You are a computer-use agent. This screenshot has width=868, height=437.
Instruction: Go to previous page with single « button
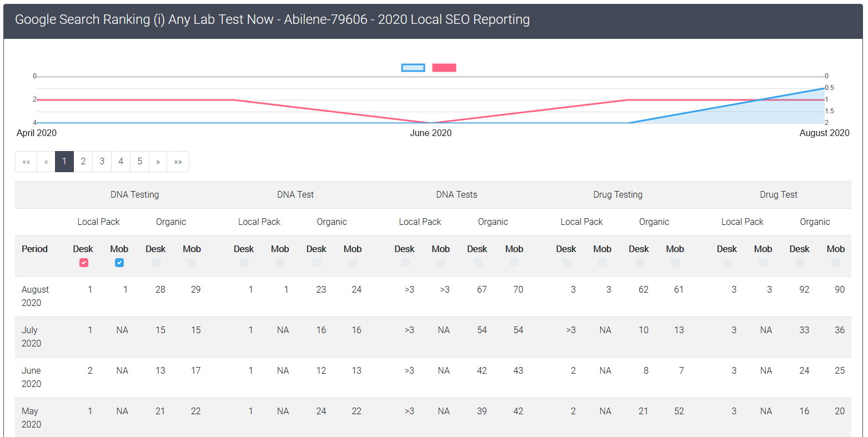point(46,162)
